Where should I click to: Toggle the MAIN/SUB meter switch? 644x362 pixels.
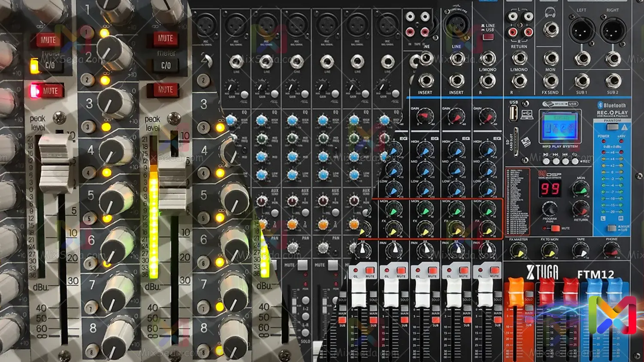pos(612,228)
